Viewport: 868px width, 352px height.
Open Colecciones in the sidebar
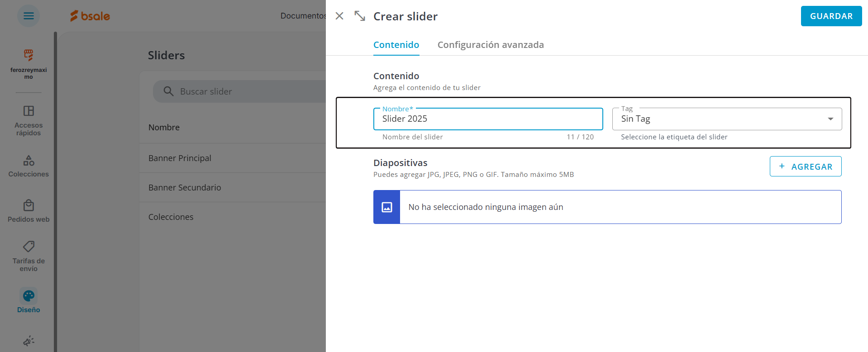29,166
